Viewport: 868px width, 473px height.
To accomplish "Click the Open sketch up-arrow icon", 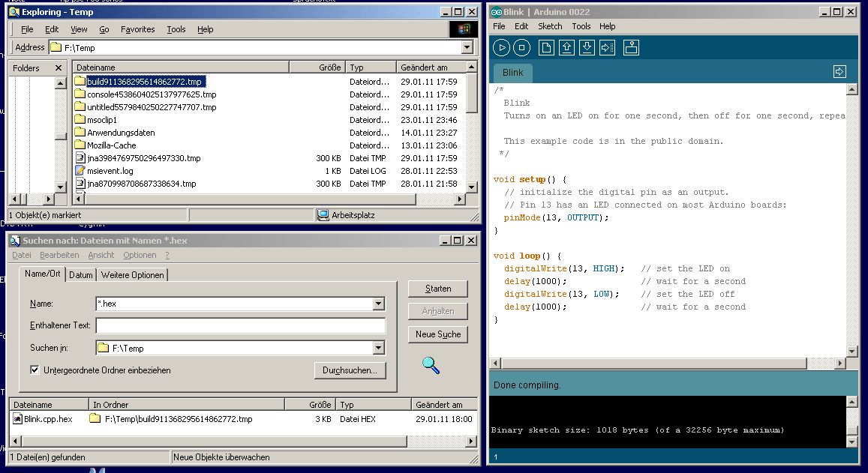I will [x=566, y=48].
